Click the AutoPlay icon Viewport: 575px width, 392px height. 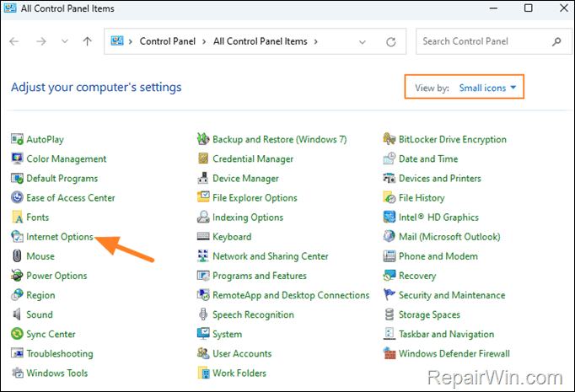(x=17, y=139)
